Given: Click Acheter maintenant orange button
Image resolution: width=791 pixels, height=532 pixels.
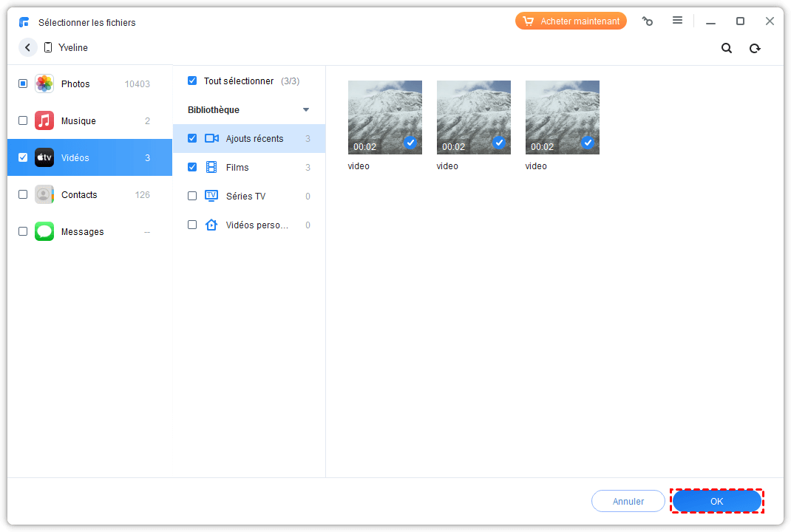Looking at the screenshot, I should 571,21.
